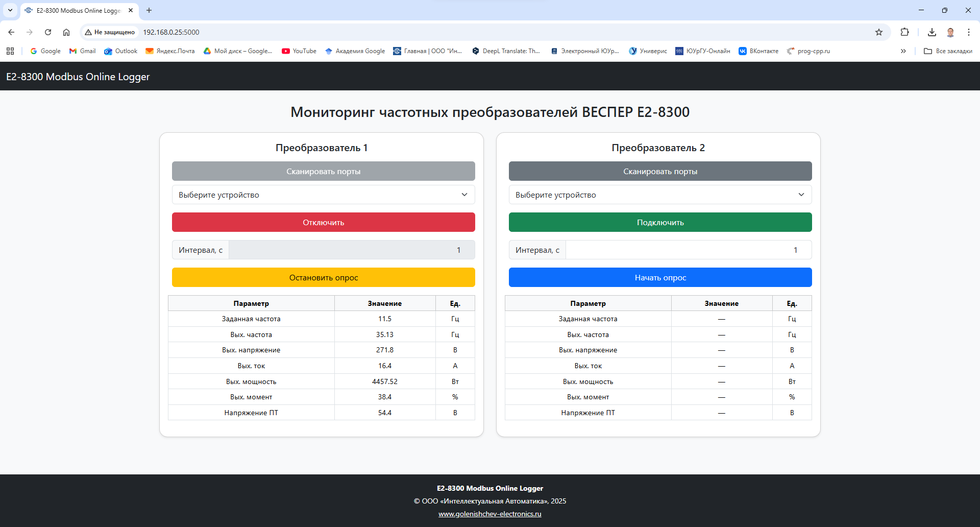Show hidden bookmarks with the double chevron
Viewport: 980px width, 527px height.
903,51
